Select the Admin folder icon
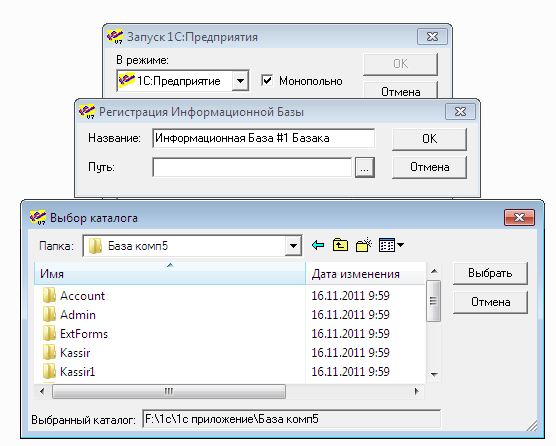 [49, 314]
